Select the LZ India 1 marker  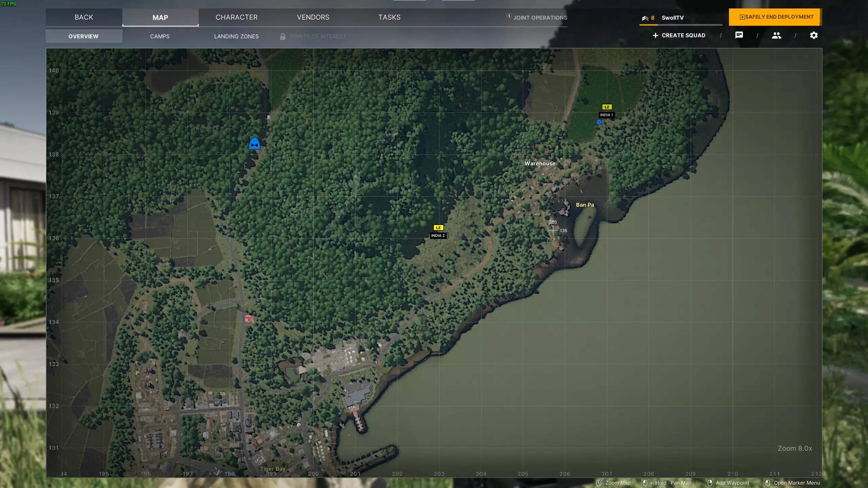pyautogui.click(x=607, y=107)
